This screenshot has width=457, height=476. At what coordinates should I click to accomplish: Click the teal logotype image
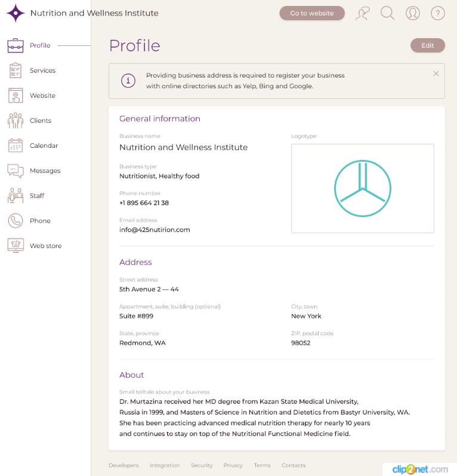[x=363, y=188]
